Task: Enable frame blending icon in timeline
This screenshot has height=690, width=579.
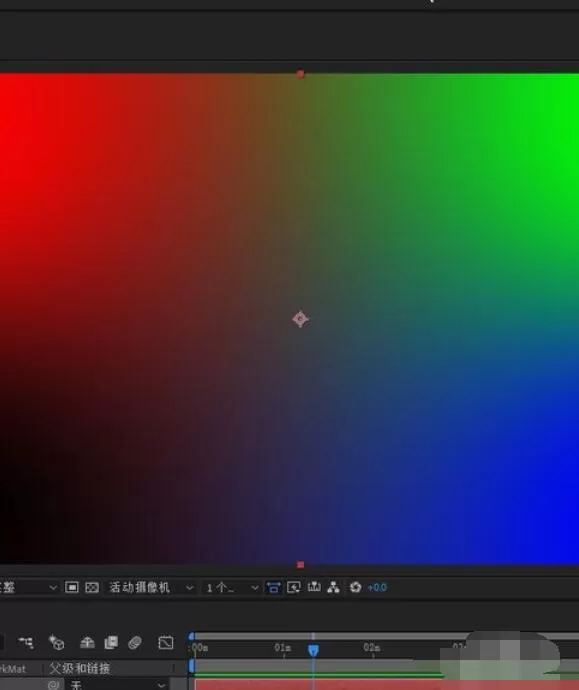Action: (x=111, y=642)
